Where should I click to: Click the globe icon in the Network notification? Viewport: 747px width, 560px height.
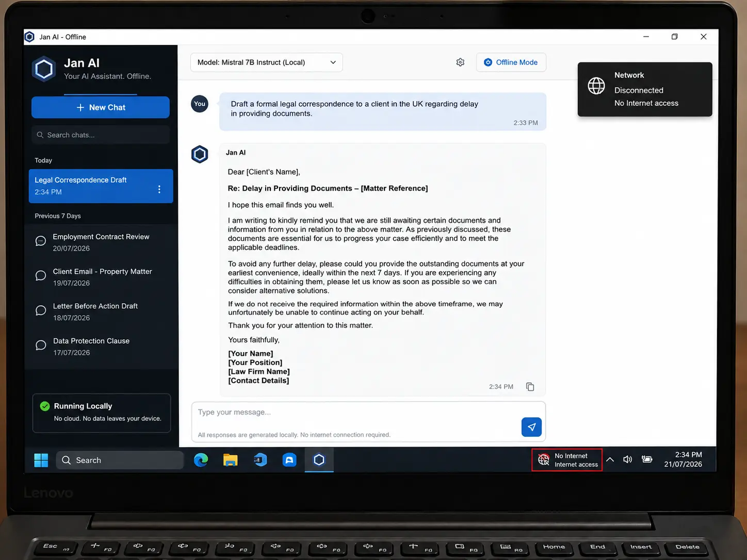point(596,86)
